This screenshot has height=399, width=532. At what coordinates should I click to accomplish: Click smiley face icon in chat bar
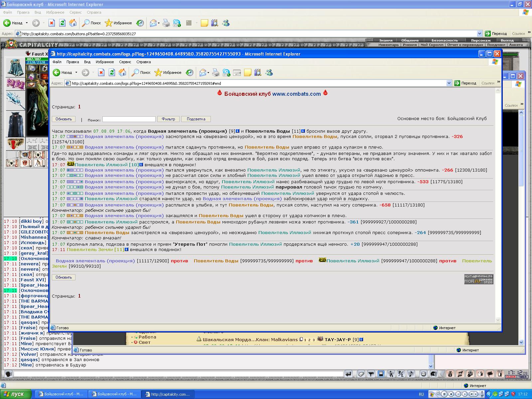coord(423,374)
